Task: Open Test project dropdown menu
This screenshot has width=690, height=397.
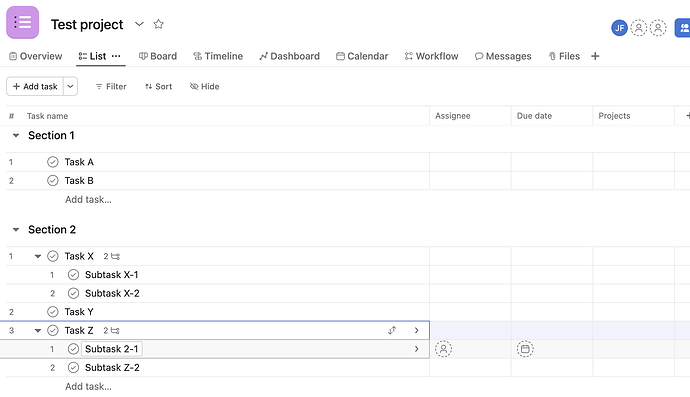Action: tap(139, 24)
